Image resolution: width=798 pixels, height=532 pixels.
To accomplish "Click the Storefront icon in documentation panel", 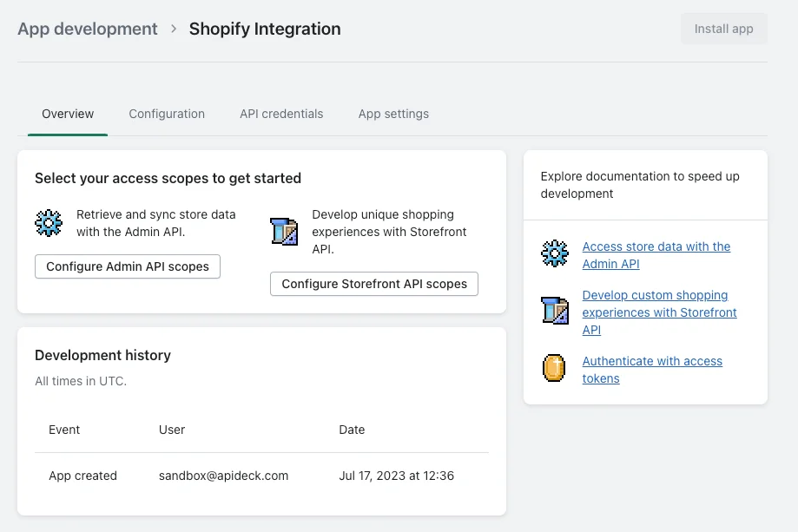I will tap(555, 311).
